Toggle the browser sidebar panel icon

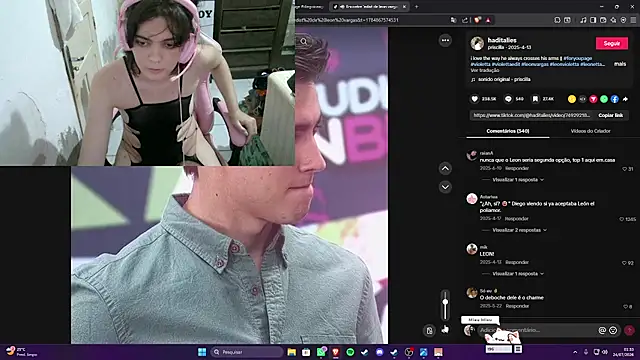pyautogui.click(x=593, y=20)
